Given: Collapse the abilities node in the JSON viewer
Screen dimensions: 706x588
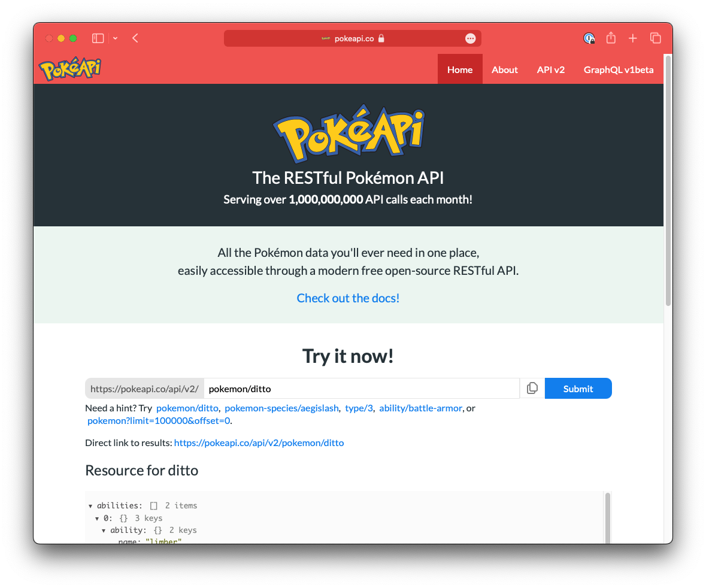Looking at the screenshot, I should tap(90, 505).
